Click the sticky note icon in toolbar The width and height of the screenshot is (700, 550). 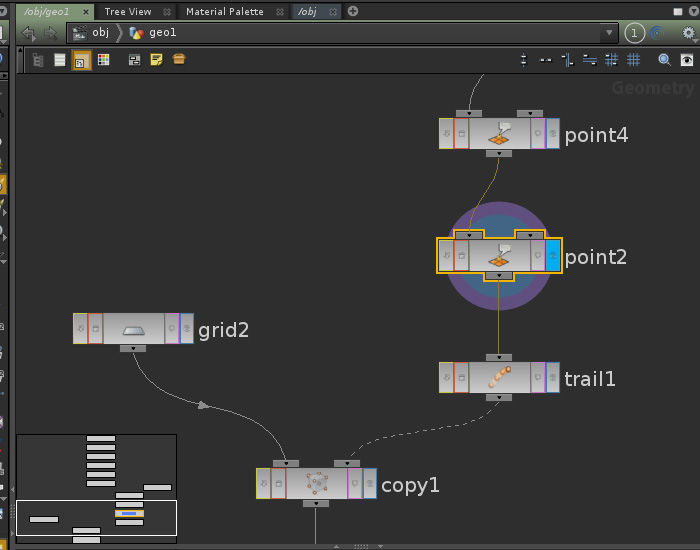[x=156, y=60]
